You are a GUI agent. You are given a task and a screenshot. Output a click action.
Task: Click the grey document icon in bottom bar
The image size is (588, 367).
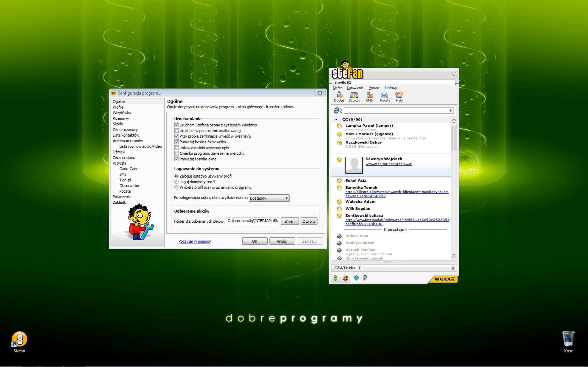point(365,278)
